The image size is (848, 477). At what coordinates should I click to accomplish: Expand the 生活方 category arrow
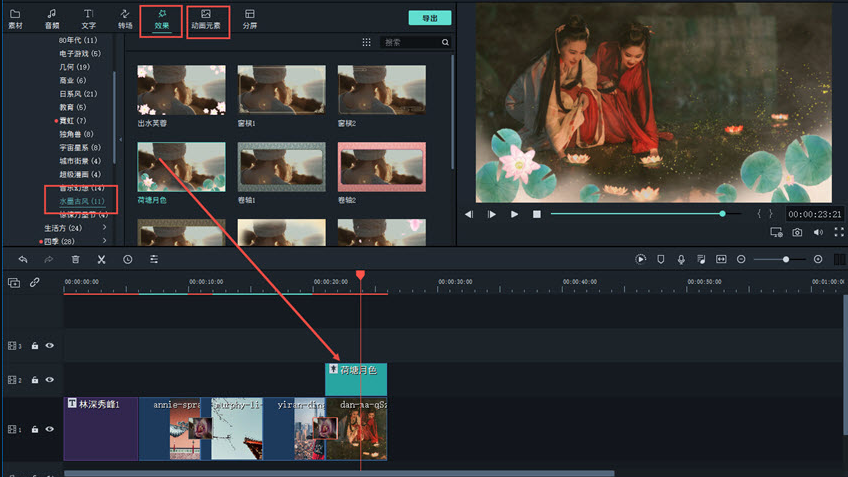pyautogui.click(x=104, y=228)
